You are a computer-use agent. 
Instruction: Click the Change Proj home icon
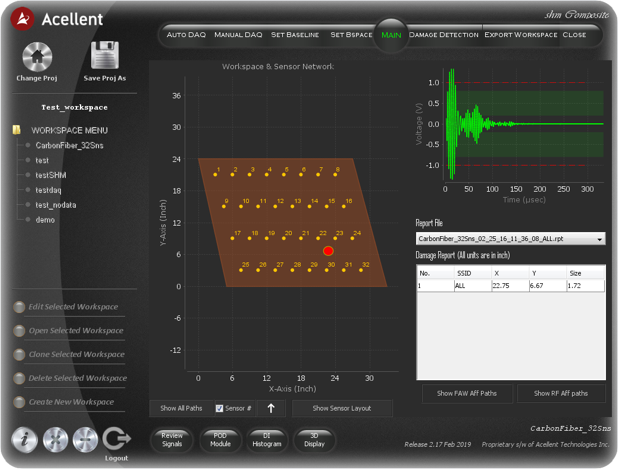(37, 57)
